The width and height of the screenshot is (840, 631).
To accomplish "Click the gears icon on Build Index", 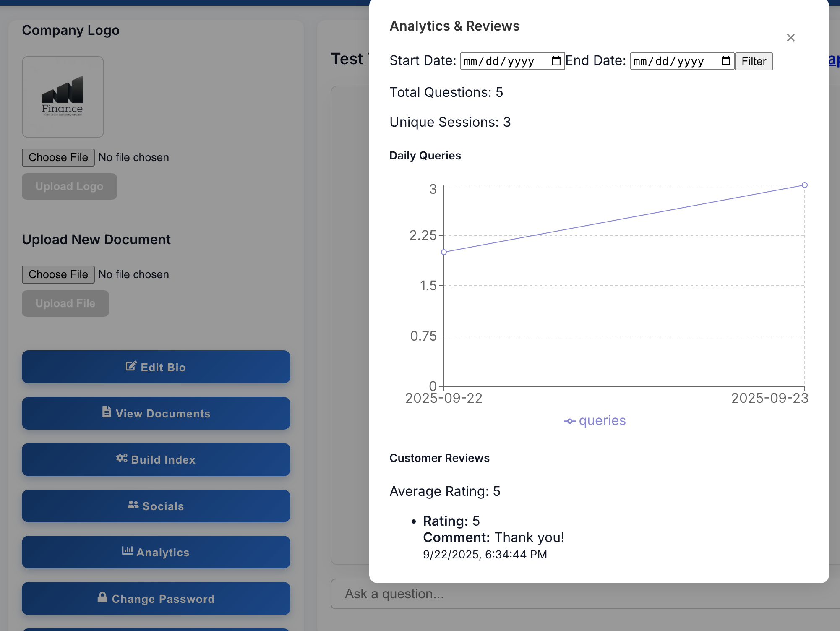I will click(x=122, y=458).
